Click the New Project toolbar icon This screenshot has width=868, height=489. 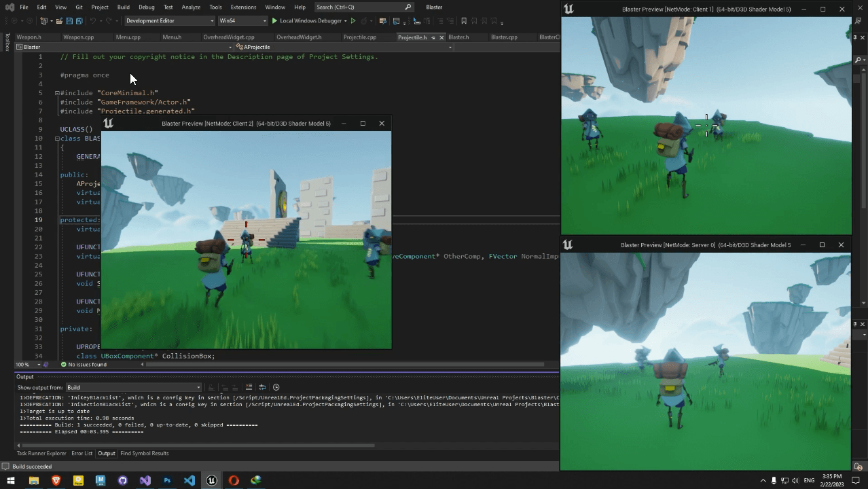click(44, 21)
